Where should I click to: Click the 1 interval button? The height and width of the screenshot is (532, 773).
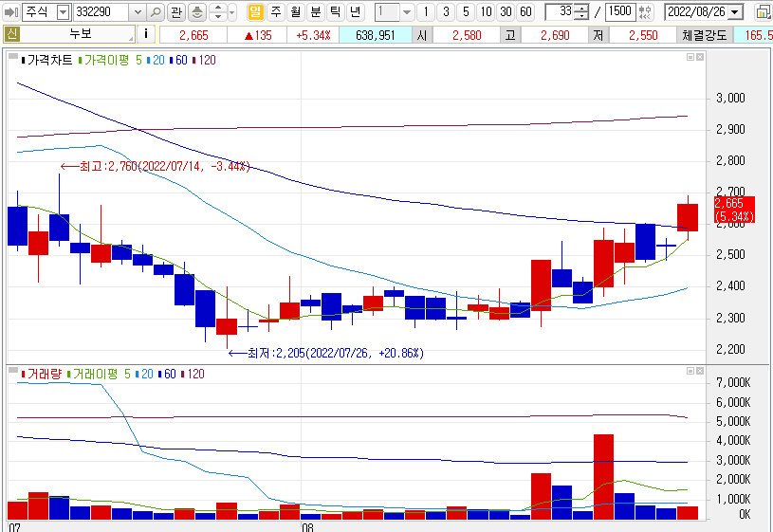pyautogui.click(x=426, y=11)
